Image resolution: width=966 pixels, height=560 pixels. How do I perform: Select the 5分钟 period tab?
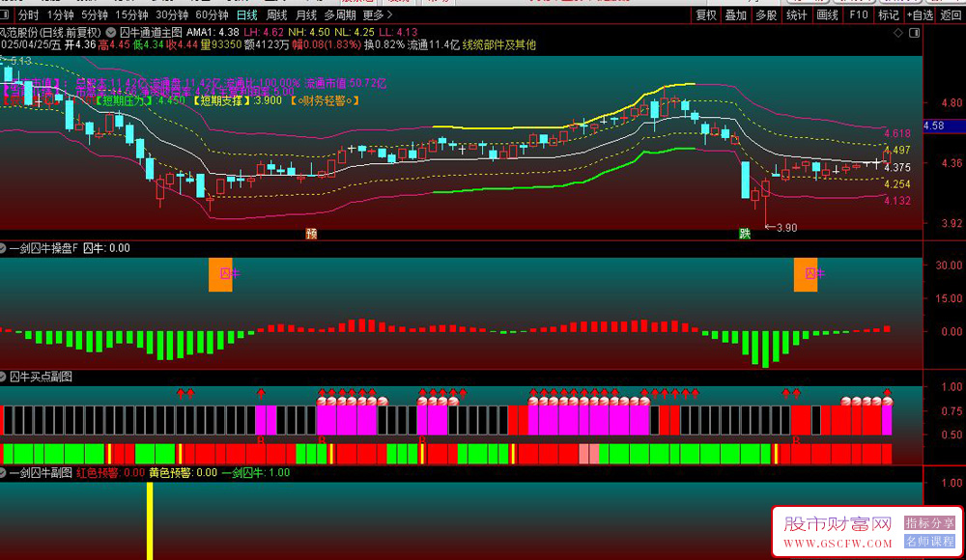(x=95, y=14)
